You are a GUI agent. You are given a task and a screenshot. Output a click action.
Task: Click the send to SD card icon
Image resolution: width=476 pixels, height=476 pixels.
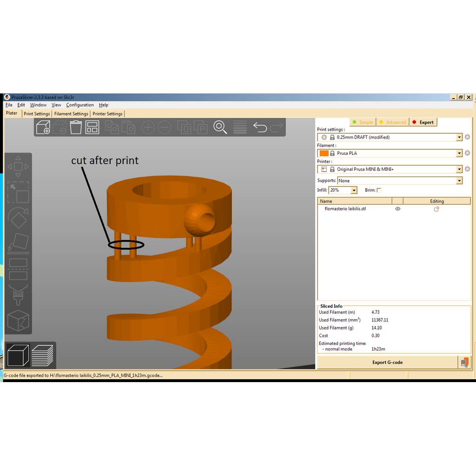coord(464,363)
